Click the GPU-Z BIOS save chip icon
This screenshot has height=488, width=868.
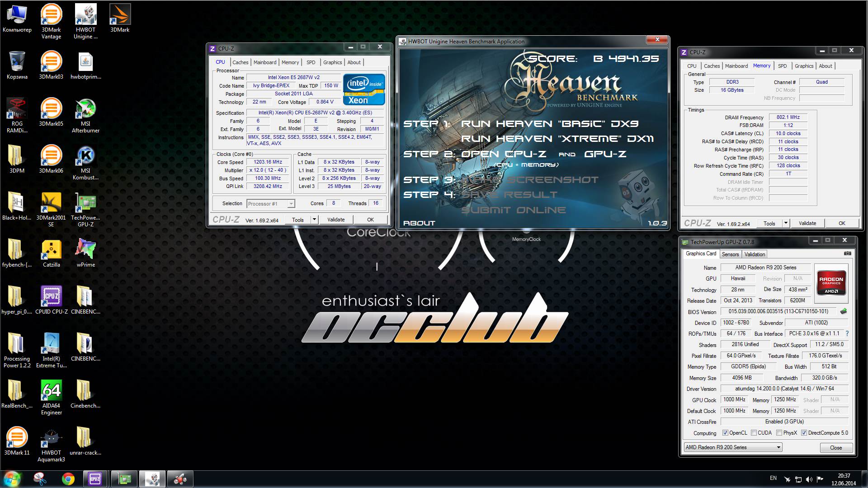pyautogui.click(x=843, y=311)
